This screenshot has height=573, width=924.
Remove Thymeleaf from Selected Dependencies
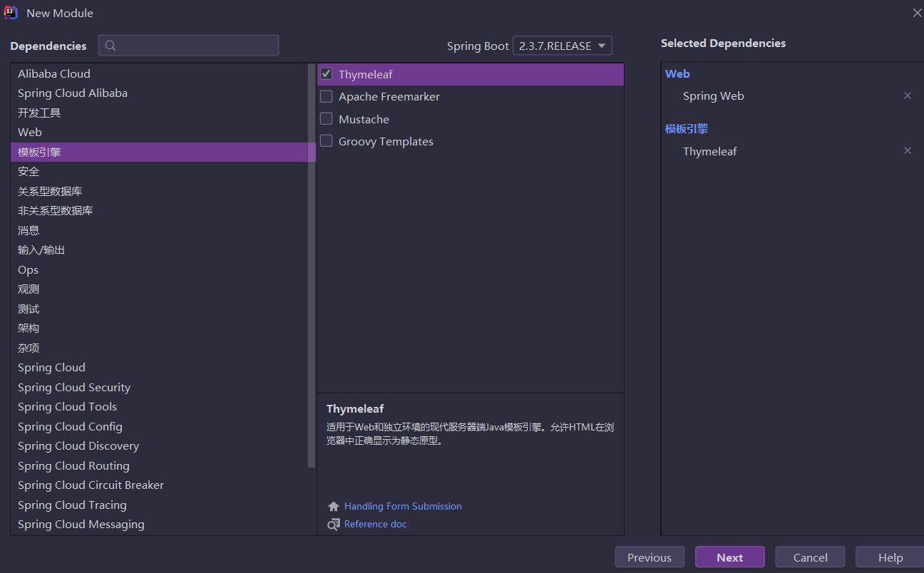pos(908,150)
